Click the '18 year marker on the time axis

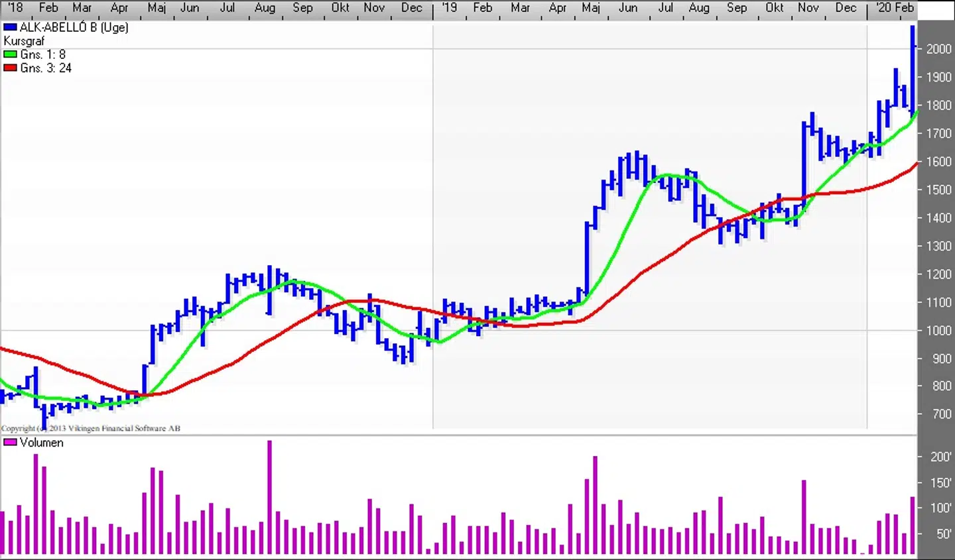pos(15,8)
